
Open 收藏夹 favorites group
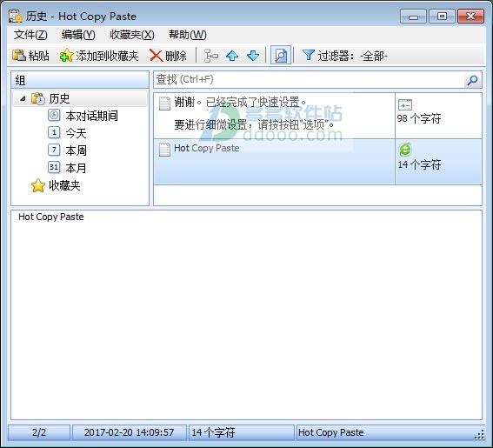point(64,185)
